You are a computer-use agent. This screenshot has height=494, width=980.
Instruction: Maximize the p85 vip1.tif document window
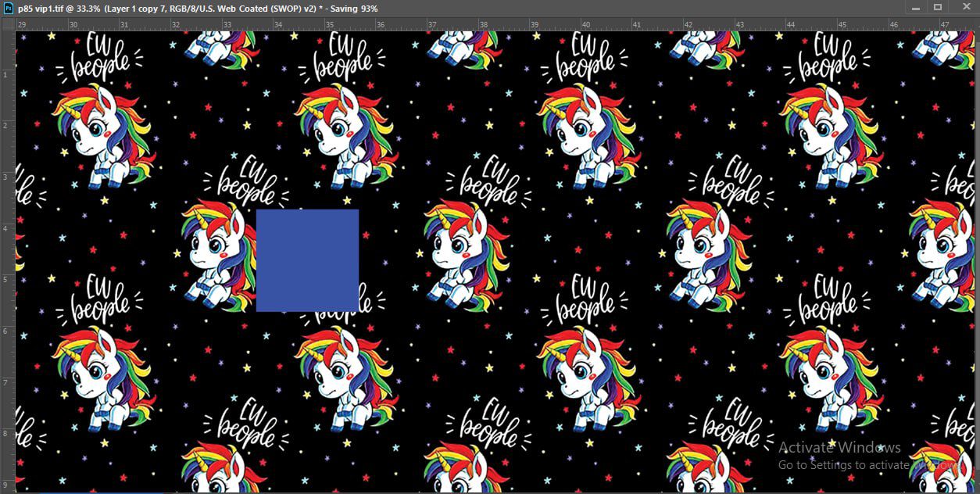point(938,8)
